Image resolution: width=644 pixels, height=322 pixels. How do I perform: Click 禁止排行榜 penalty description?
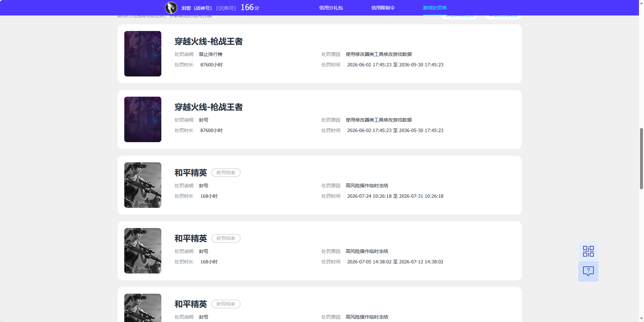coord(211,54)
